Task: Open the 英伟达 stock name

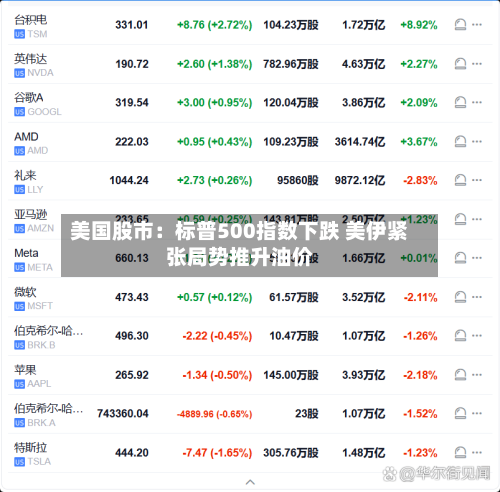Action: 30,59
